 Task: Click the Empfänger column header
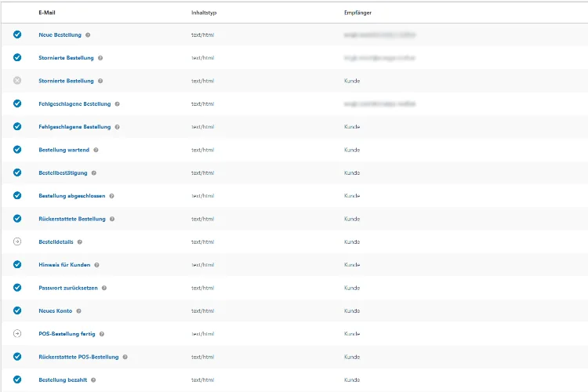(358, 13)
